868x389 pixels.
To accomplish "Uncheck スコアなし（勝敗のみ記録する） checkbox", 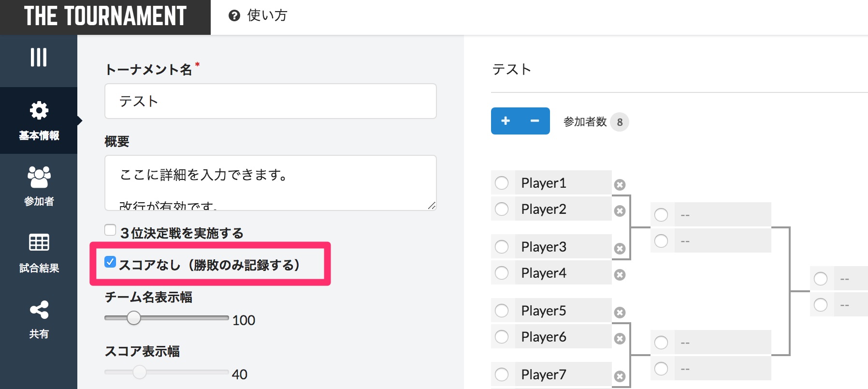I will [110, 262].
